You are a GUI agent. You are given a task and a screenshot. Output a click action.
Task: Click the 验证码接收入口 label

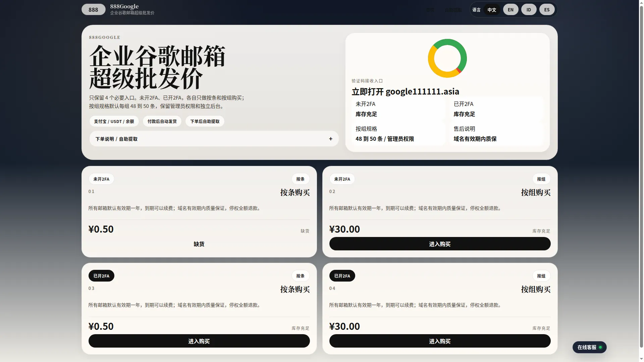367,81
